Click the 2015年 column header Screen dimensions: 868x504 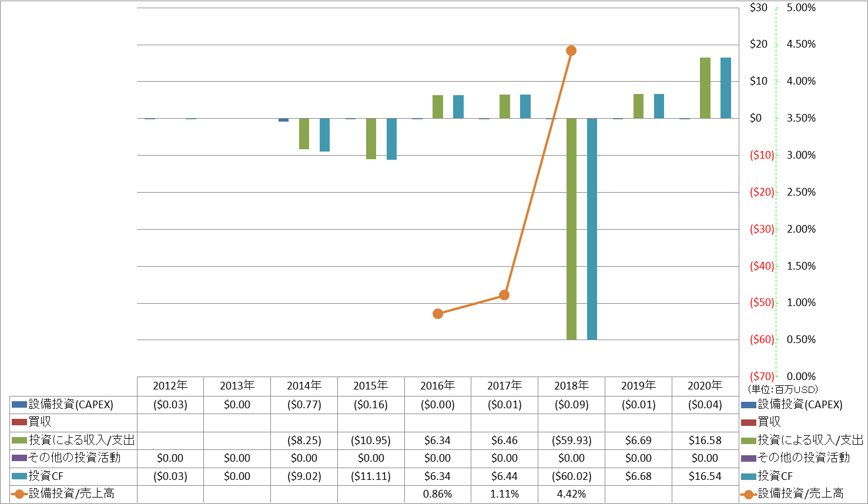(x=371, y=386)
